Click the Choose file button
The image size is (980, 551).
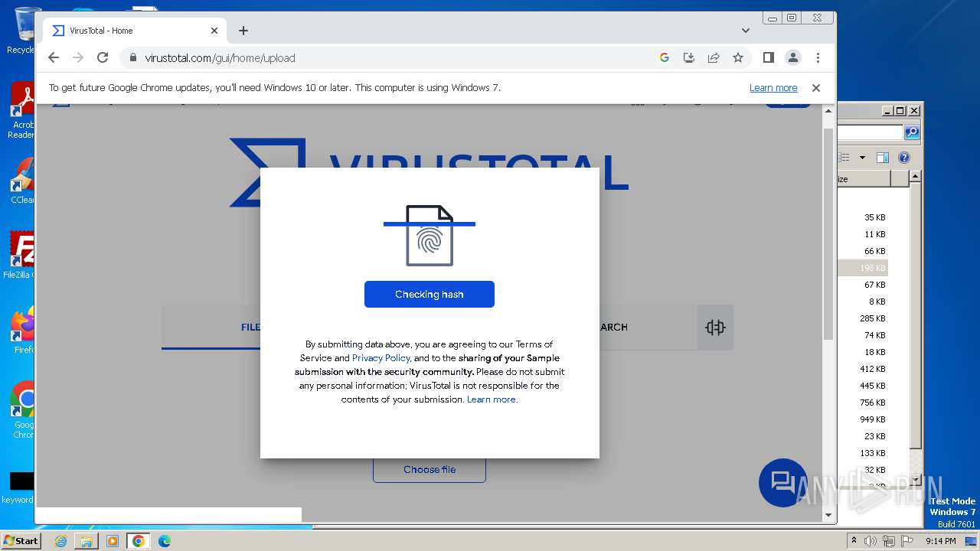click(x=430, y=469)
